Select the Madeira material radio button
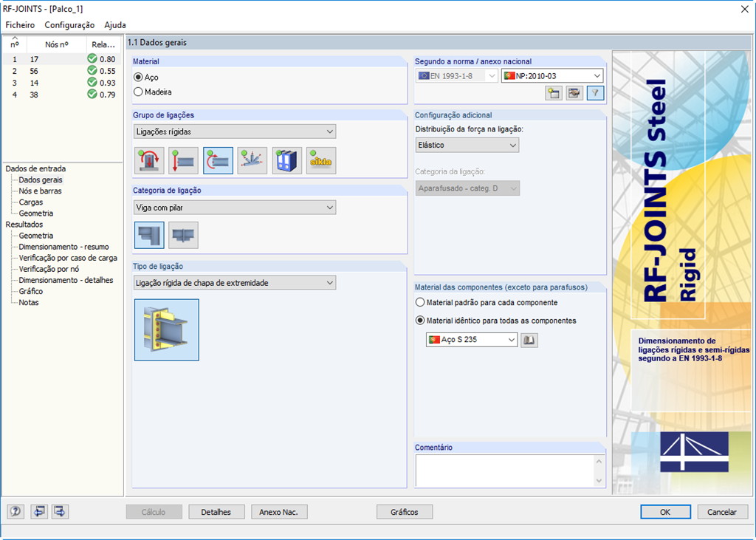 138,92
